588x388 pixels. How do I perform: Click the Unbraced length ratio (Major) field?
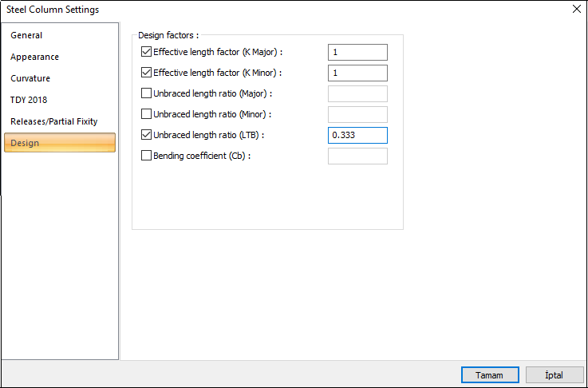(x=357, y=93)
